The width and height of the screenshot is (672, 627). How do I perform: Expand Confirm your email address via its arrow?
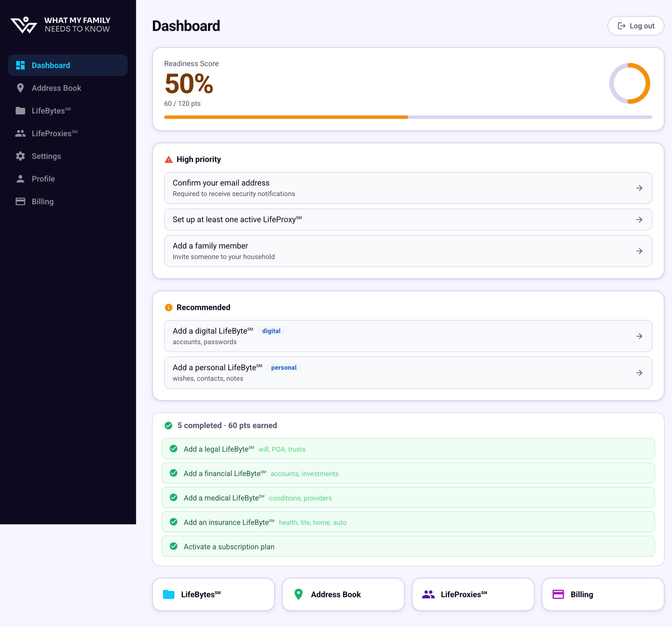[x=639, y=188]
